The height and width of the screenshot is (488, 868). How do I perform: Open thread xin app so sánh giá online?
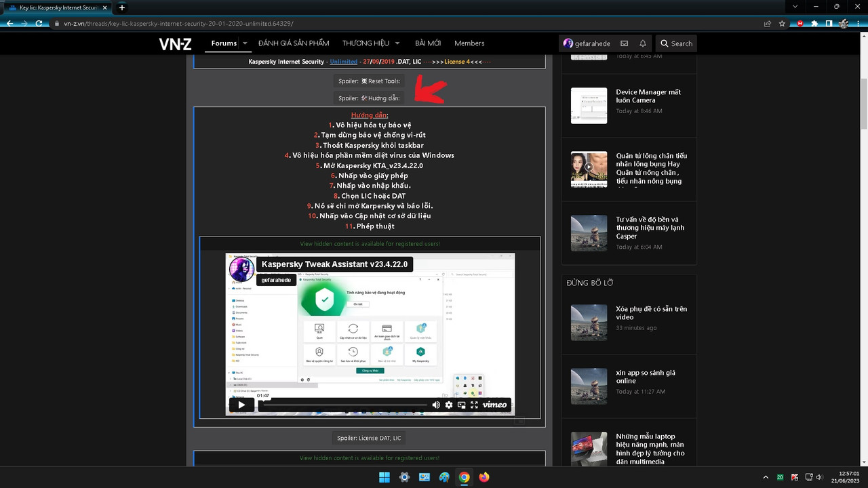(x=646, y=376)
